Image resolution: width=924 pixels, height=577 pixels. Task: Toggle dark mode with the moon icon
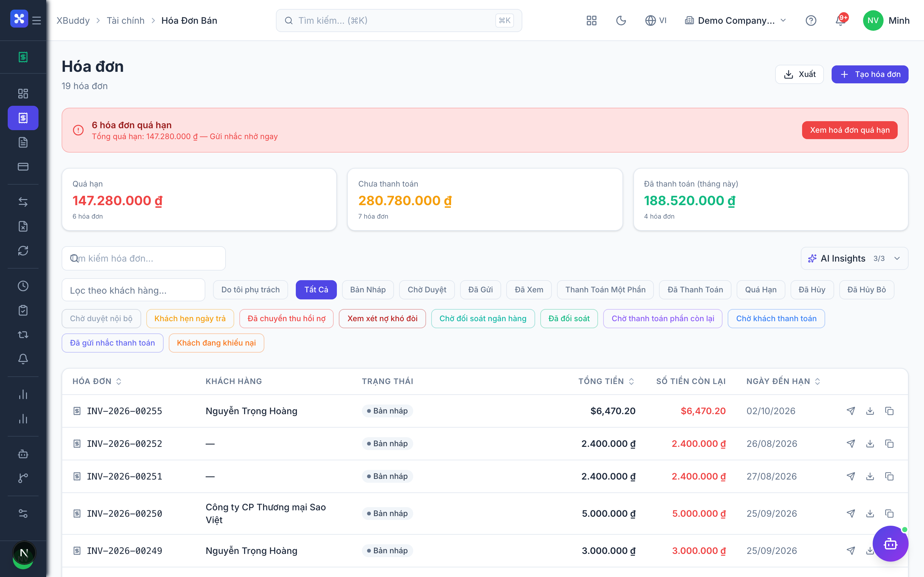click(621, 21)
